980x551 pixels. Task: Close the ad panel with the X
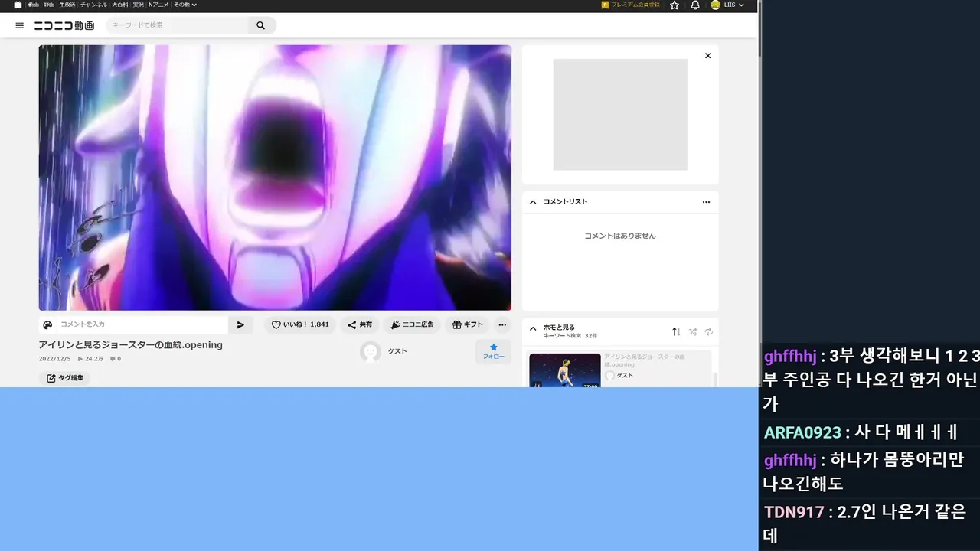tap(707, 56)
